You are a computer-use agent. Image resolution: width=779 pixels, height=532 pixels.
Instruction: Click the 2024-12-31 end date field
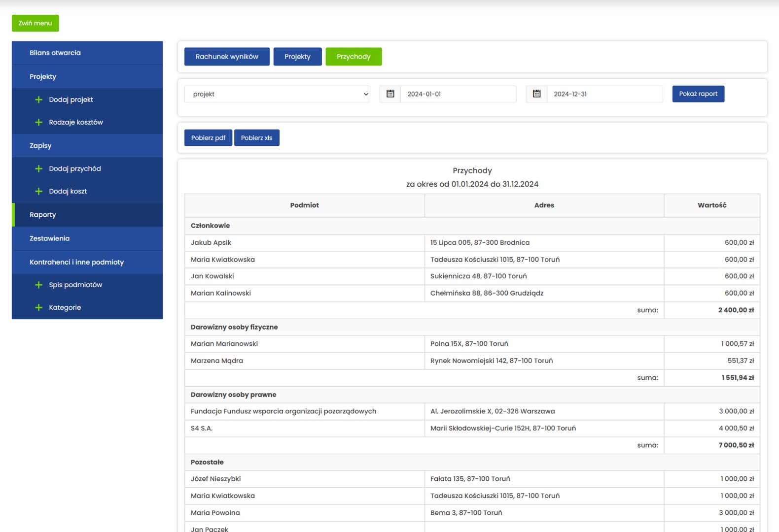(x=604, y=94)
